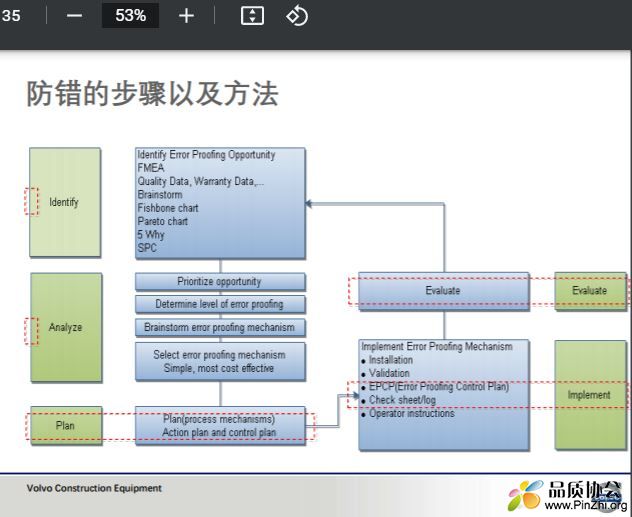Select the slide title 防错的步骤以及方法

pos(152,93)
